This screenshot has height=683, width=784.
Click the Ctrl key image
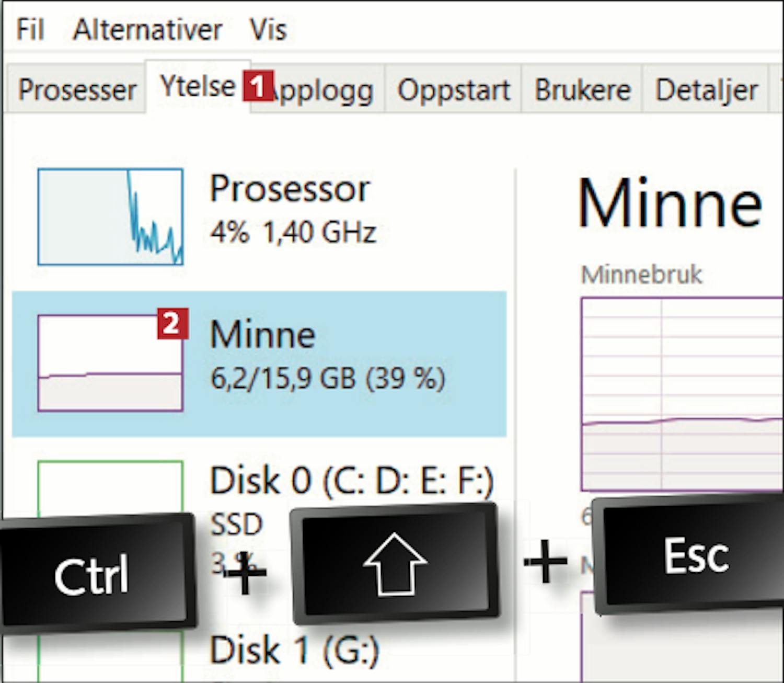pyautogui.click(x=93, y=574)
